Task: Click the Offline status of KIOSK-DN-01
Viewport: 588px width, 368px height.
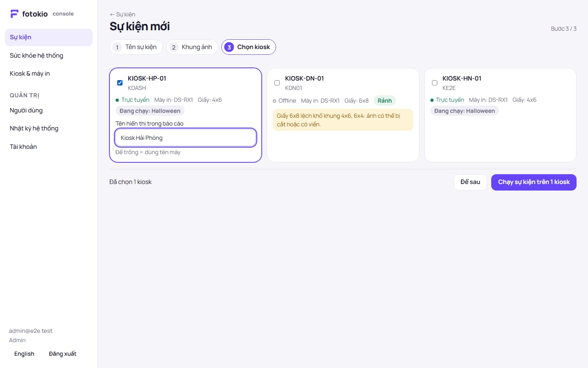Action: pos(285,101)
